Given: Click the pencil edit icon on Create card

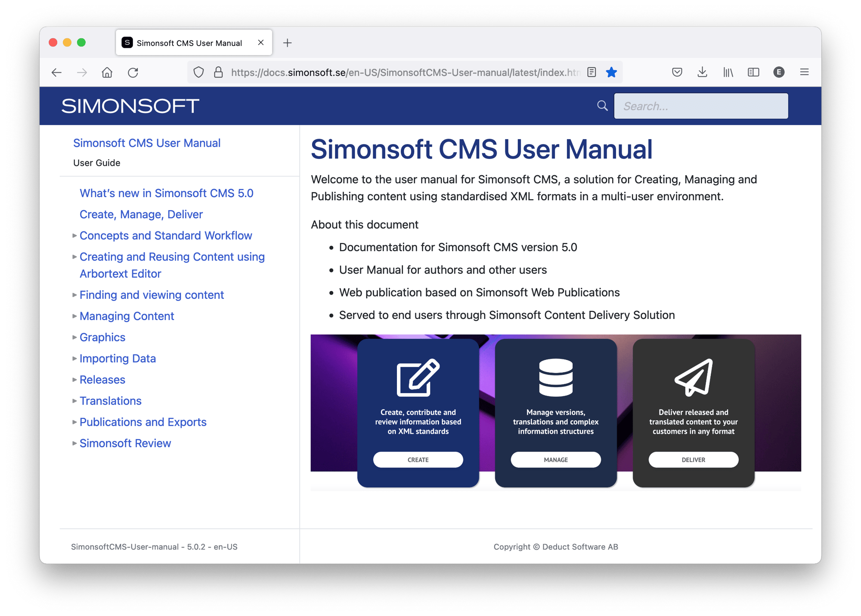Looking at the screenshot, I should click(418, 377).
